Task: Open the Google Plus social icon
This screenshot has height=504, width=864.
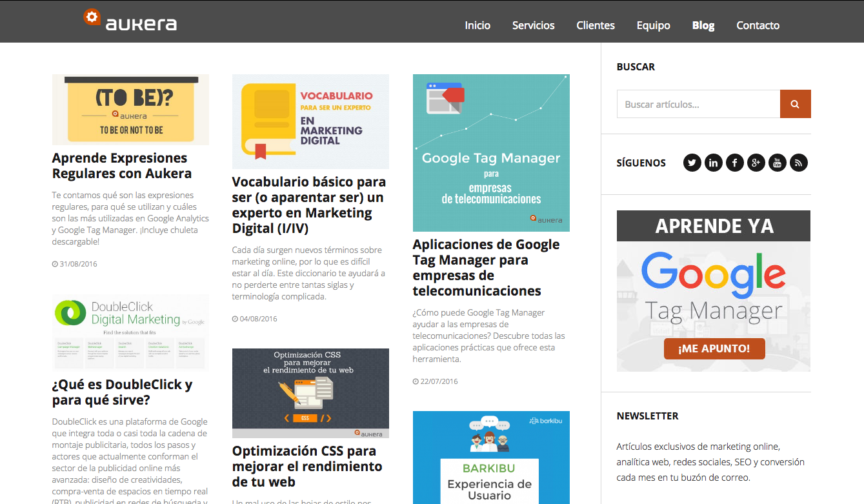Action: pyautogui.click(x=756, y=163)
